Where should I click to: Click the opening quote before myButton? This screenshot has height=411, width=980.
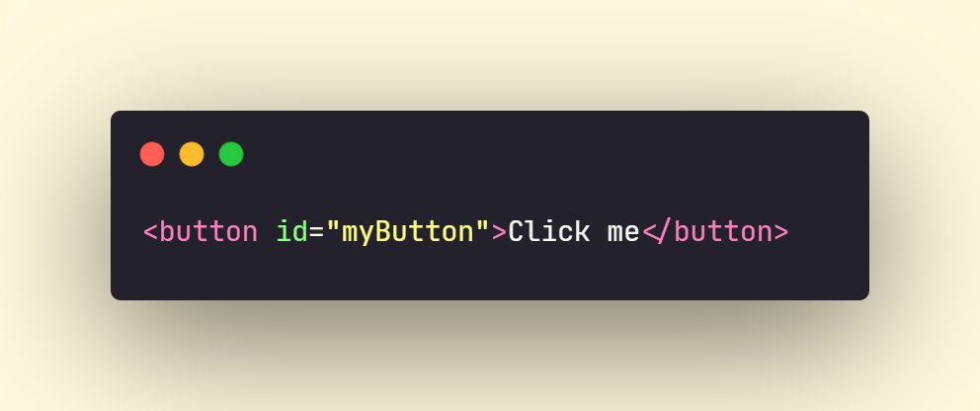coord(333,225)
